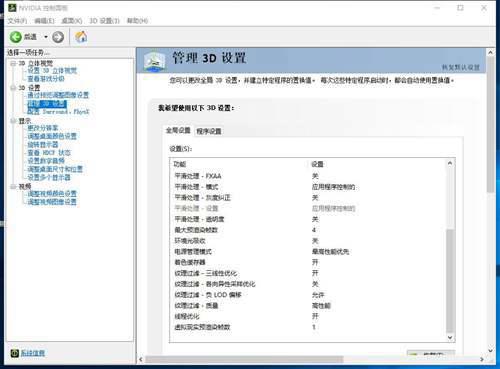Select the 最大预渲染帧数 row
The image size is (500, 369).
click(x=308, y=230)
